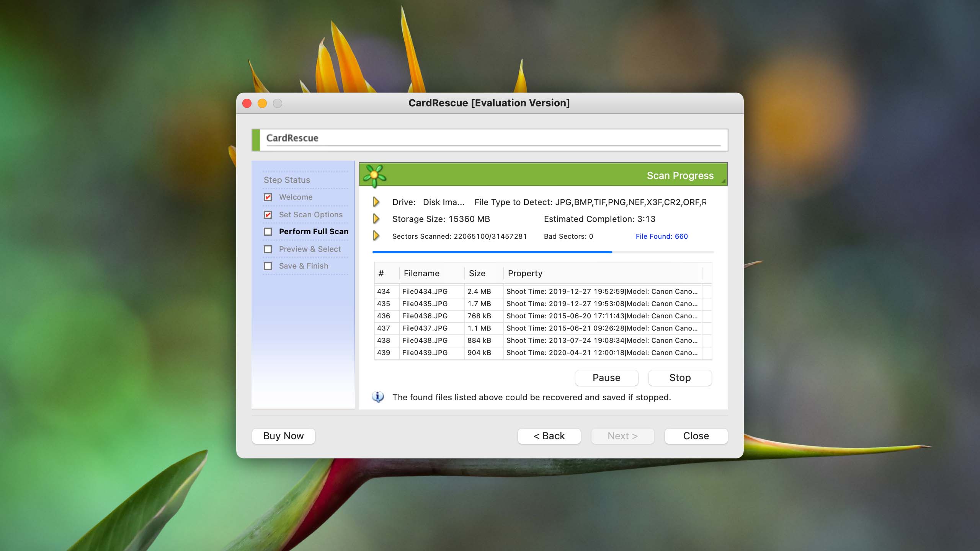Viewport: 980px width, 551px height.
Task: Select row File0434.JPG
Action: [x=543, y=292]
